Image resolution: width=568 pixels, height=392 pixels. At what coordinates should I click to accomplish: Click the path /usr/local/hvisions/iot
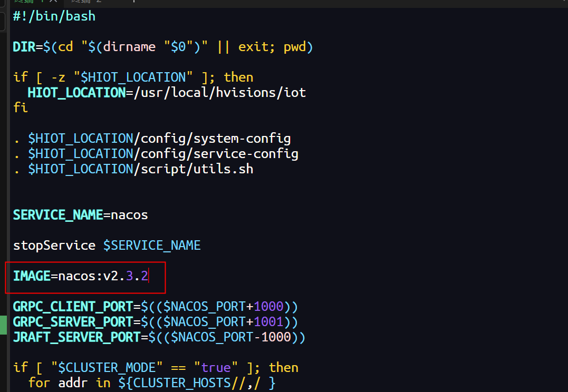click(x=219, y=93)
